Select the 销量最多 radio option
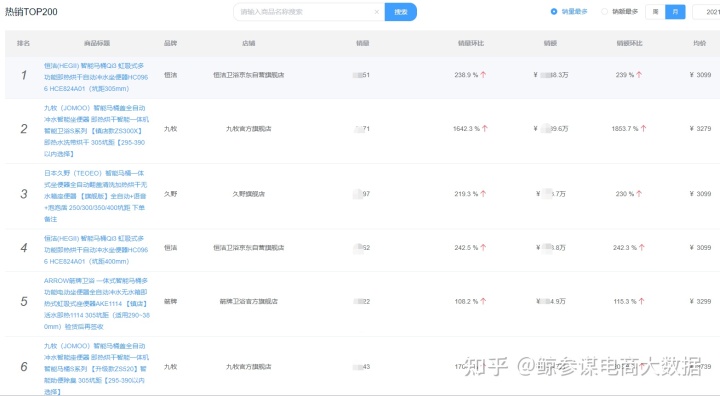This screenshot has height=396, width=720. pos(569,11)
